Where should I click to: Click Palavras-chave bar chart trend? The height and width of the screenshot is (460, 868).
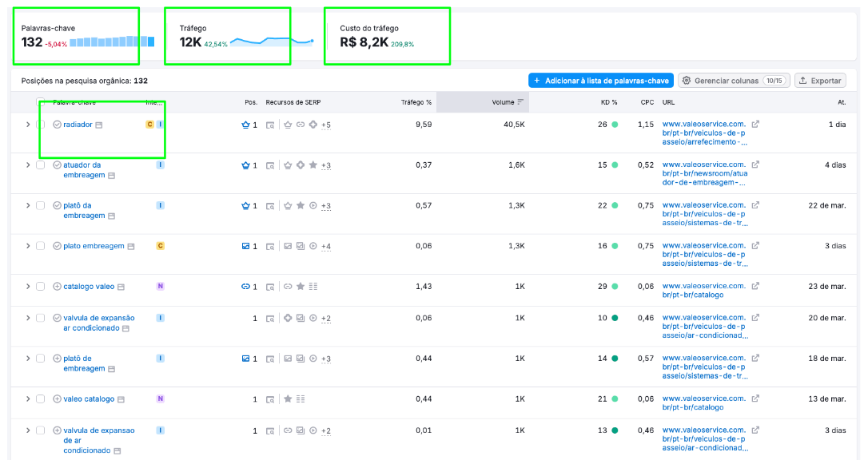tap(112, 42)
